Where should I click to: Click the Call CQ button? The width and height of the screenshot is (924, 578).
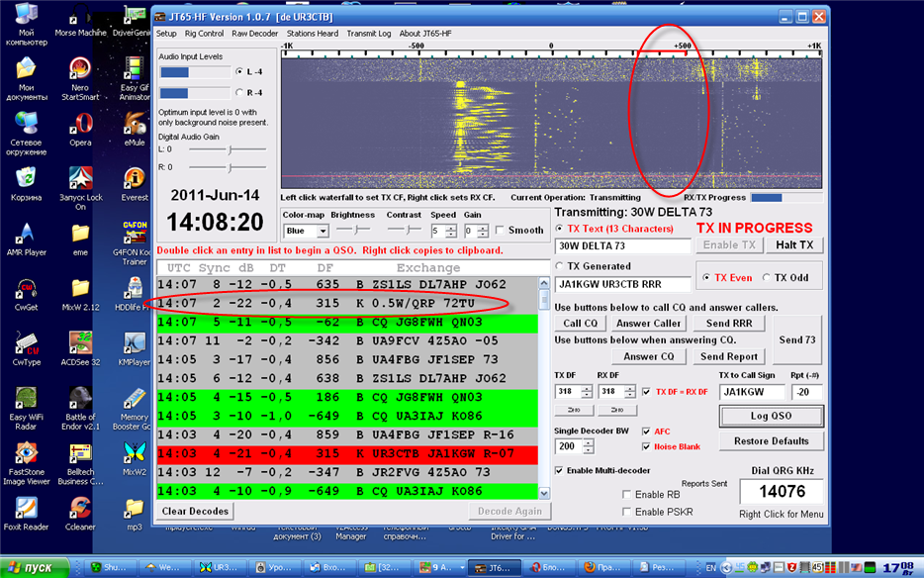tap(580, 324)
